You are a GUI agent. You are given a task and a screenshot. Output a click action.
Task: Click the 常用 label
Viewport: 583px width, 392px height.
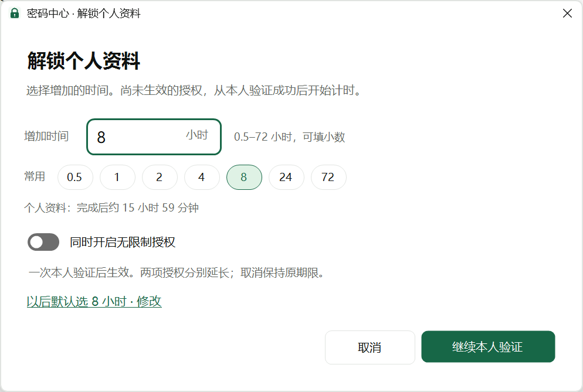(x=35, y=176)
